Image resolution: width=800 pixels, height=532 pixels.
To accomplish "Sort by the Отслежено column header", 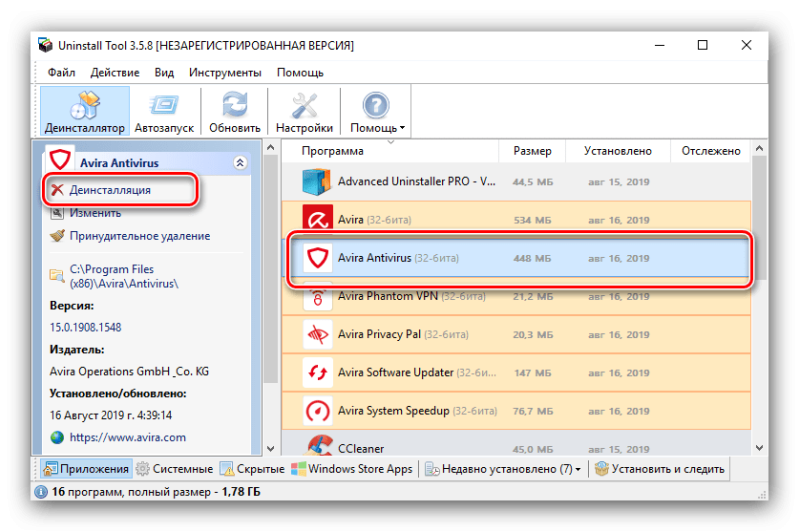I will [710, 151].
